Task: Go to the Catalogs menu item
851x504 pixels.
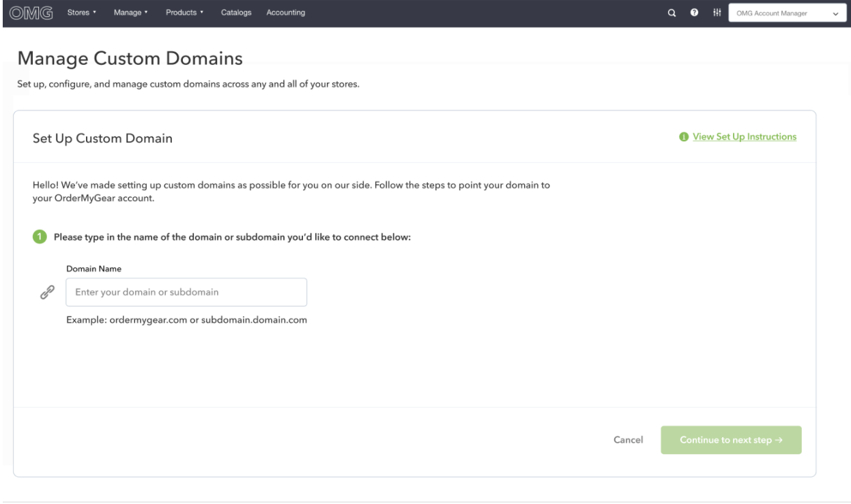Action: (x=235, y=13)
